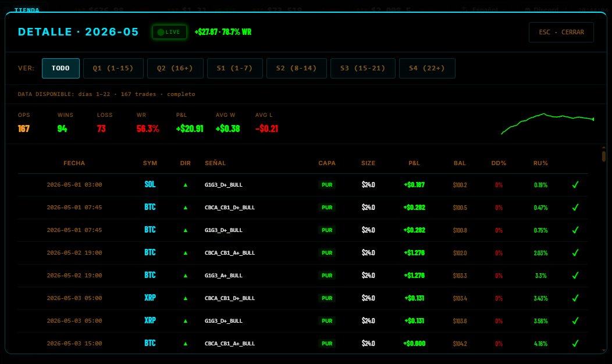Click the direction arrow in the $100.8 balance row
612x364 pixels.
(x=186, y=230)
